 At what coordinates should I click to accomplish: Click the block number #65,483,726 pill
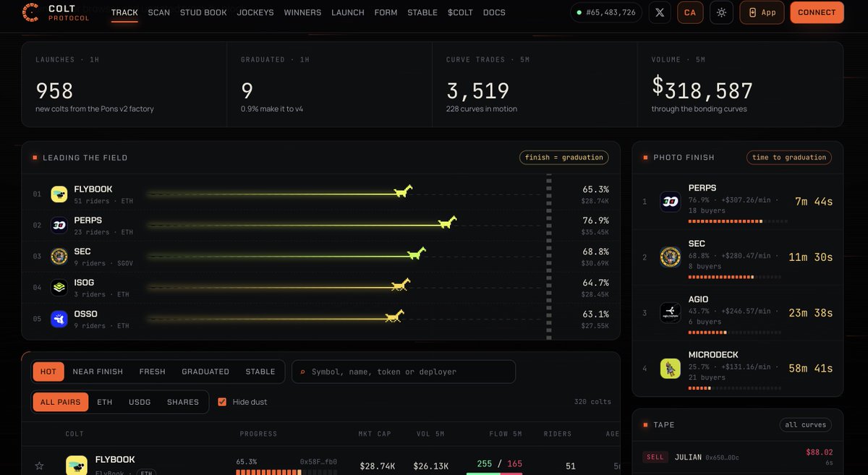coord(606,12)
